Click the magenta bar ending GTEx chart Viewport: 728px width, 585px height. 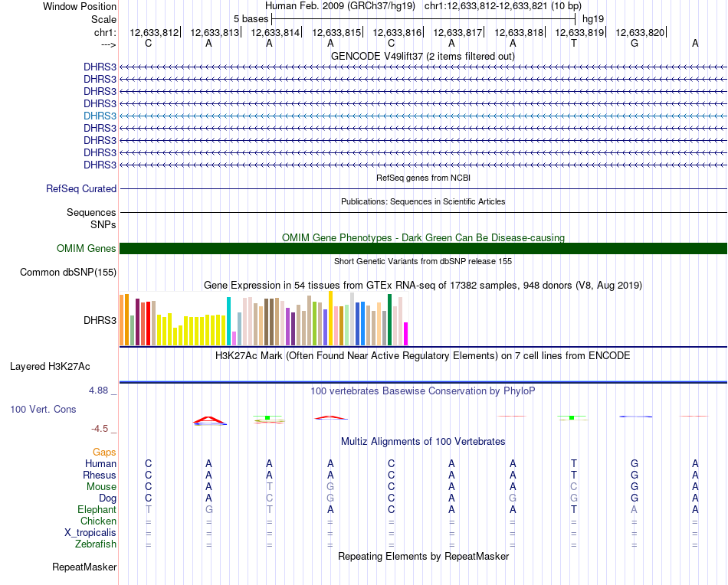406,334
